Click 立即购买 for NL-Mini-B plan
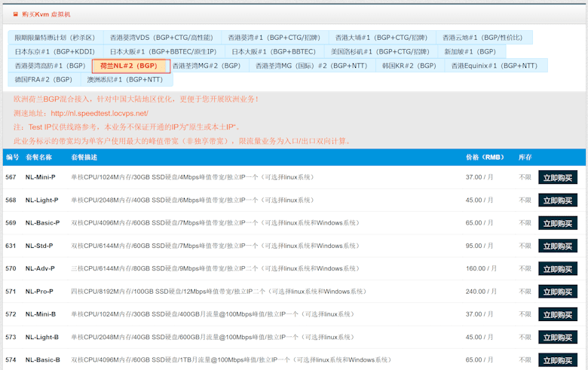This screenshot has width=588, height=370. tap(558, 314)
